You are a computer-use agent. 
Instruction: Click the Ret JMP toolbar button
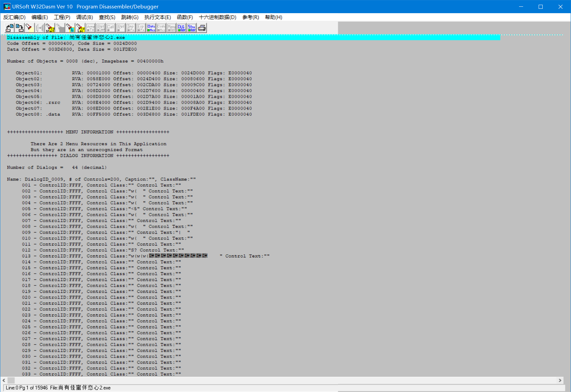pos(101,28)
